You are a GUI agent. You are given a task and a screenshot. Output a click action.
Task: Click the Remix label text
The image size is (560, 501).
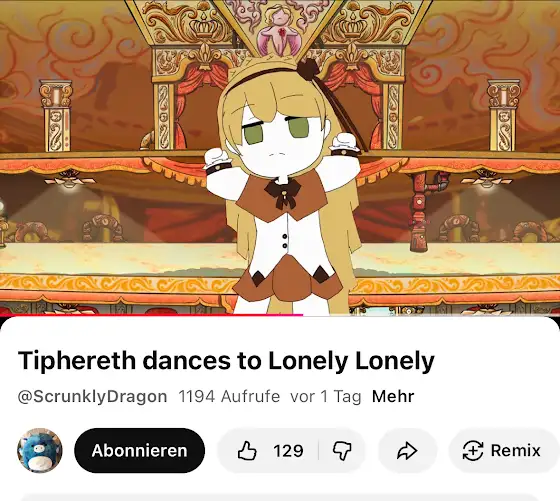[x=515, y=450]
